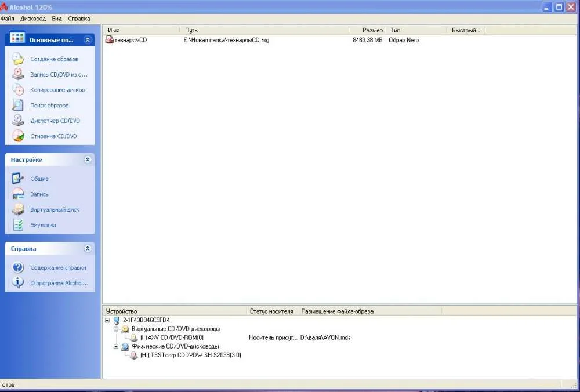Select the технарямCD image name
This screenshot has height=392, width=580.
pyautogui.click(x=130, y=41)
